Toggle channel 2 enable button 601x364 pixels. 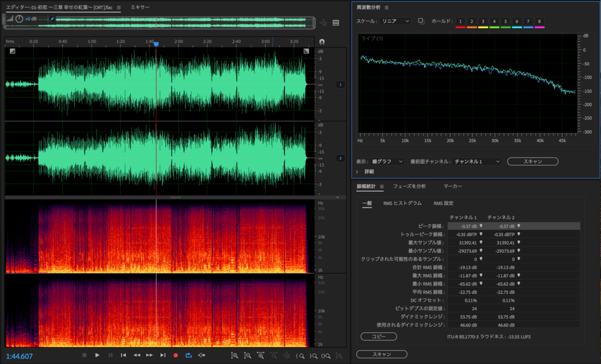coord(340,158)
